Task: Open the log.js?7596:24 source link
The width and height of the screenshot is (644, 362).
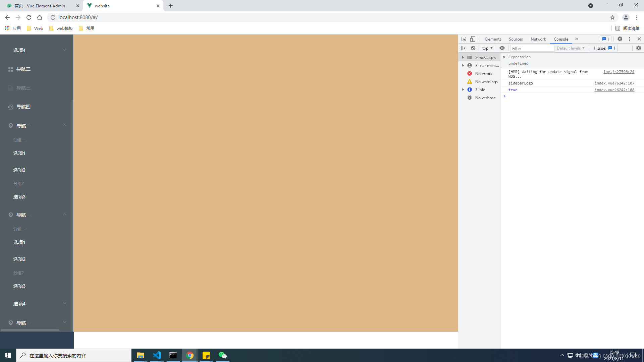Action: (619, 72)
